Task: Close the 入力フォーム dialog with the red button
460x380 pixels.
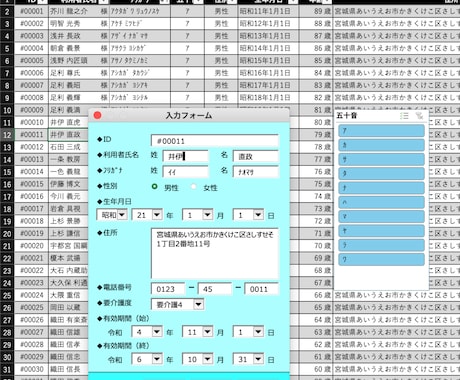Action: (97, 115)
